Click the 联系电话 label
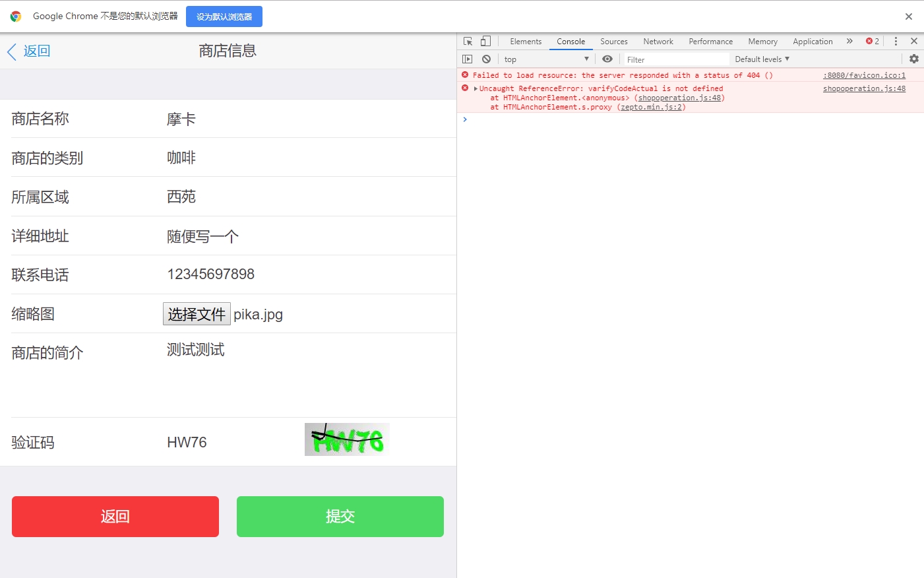The height and width of the screenshot is (578, 924). click(x=40, y=275)
